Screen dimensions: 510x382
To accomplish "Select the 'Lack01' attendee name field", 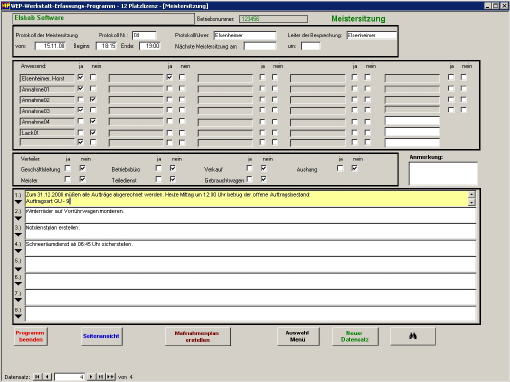I will [47, 133].
